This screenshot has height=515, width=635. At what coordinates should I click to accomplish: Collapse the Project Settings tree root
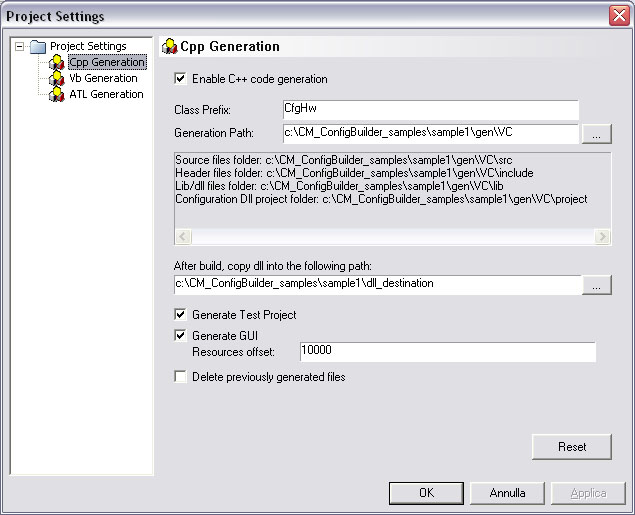click(x=20, y=47)
